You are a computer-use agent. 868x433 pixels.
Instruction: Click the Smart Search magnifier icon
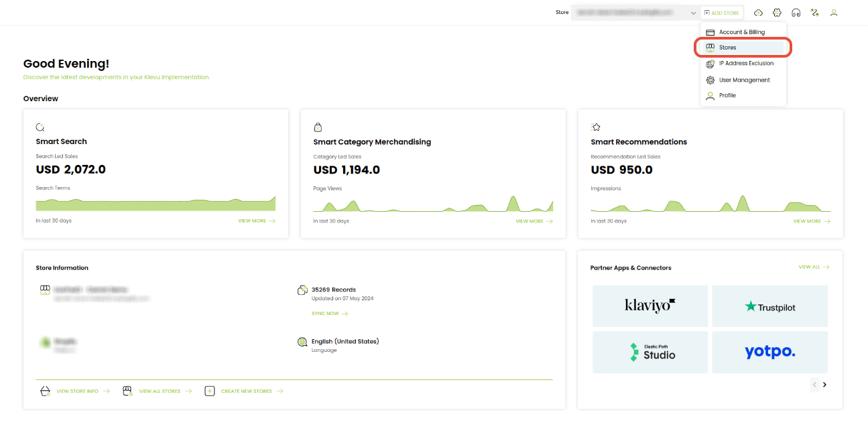40,127
